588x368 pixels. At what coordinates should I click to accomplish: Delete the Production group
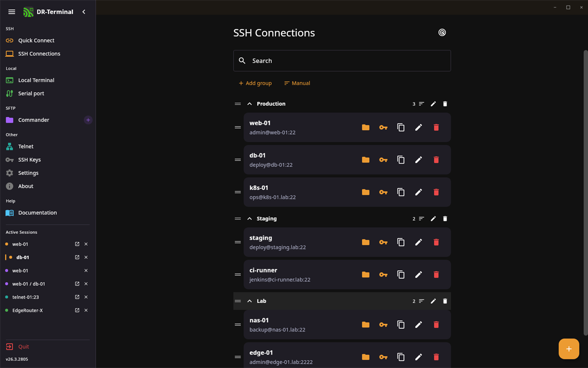(445, 104)
